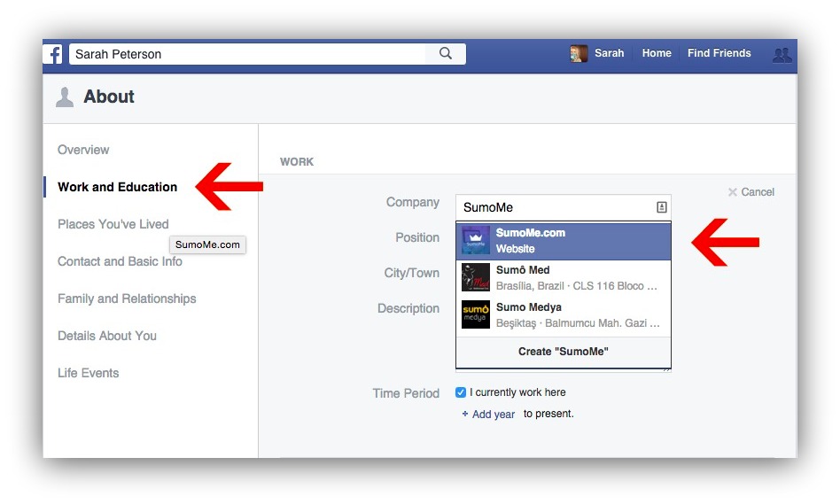Choose the Sumô Med suggestion

pos(564,277)
